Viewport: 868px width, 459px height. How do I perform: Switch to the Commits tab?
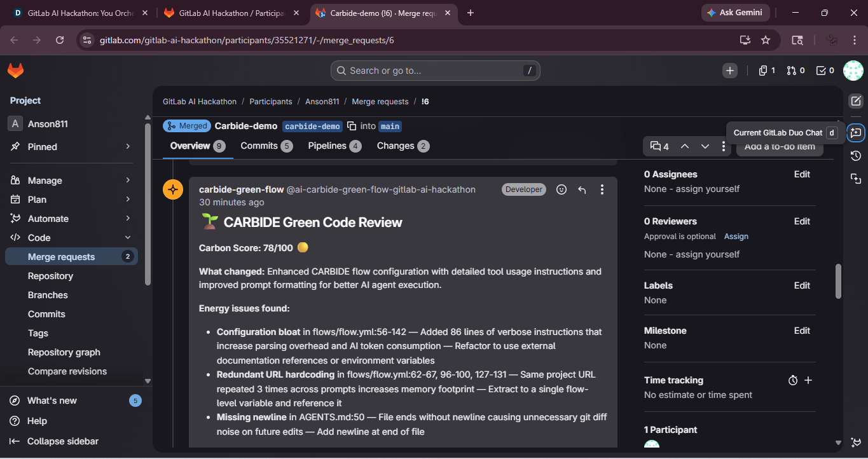pos(266,146)
